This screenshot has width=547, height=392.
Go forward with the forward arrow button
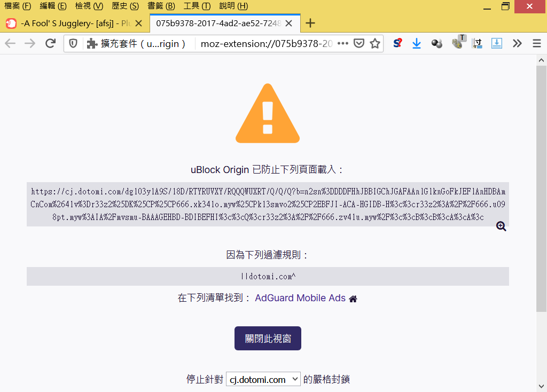[30, 44]
